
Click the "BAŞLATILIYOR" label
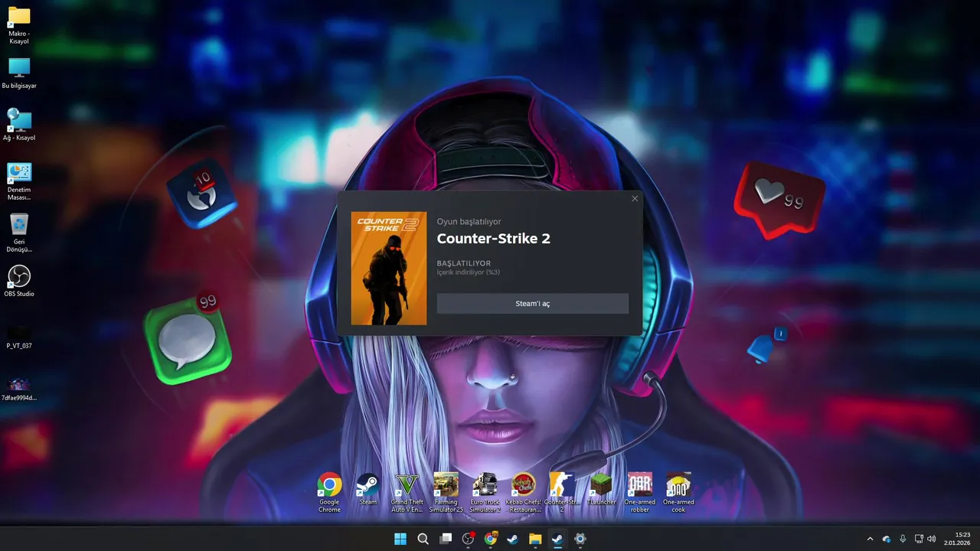[463, 263]
